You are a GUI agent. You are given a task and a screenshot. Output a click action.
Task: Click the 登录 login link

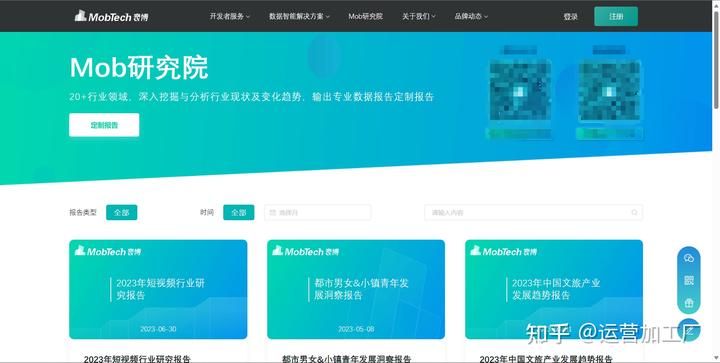[x=571, y=17]
